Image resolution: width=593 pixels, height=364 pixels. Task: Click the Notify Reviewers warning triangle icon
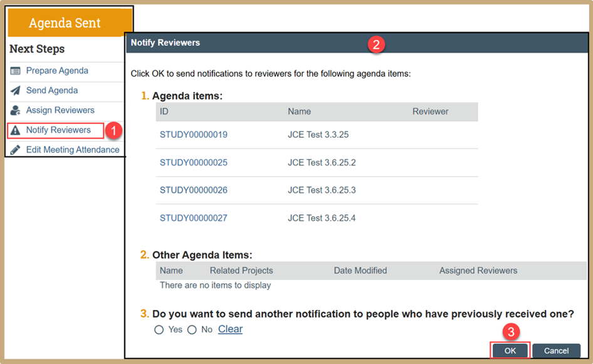[x=16, y=130]
